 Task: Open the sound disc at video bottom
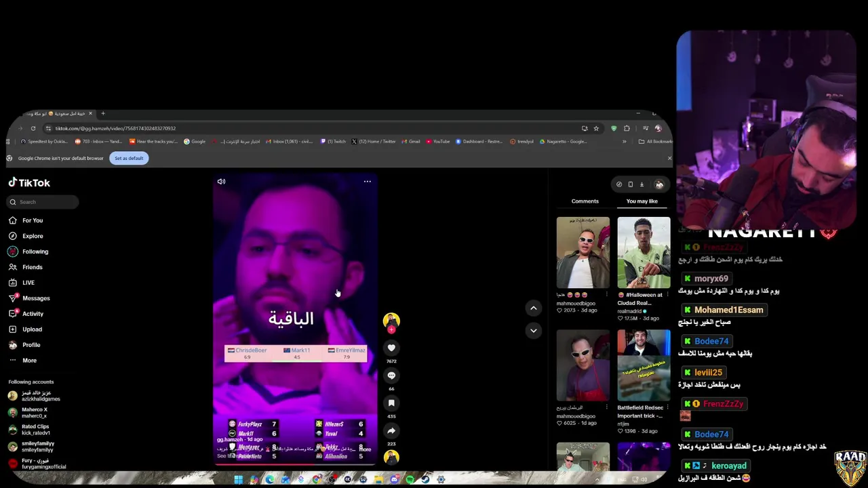[391, 457]
